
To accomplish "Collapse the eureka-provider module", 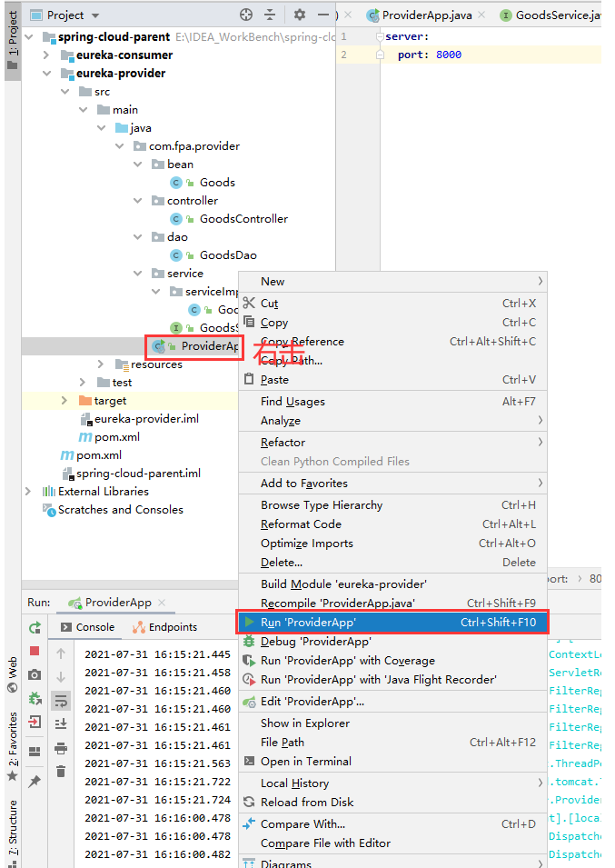I will click(x=47, y=74).
